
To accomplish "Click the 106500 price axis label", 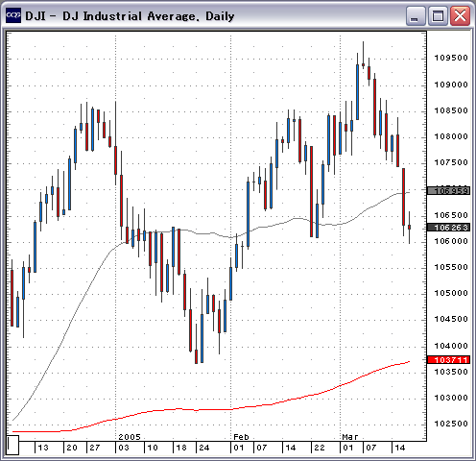I will [x=451, y=215].
